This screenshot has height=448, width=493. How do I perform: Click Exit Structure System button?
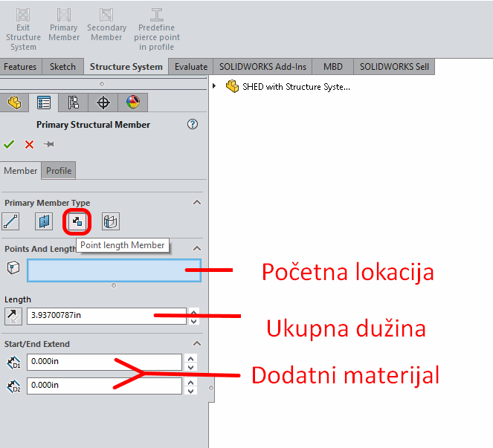[23, 29]
